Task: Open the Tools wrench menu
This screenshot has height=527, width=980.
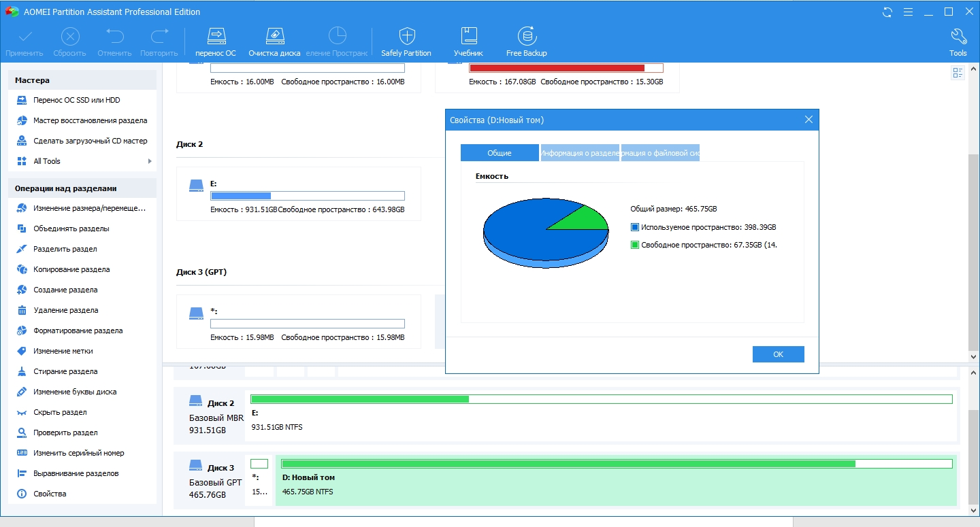Action: point(958,42)
